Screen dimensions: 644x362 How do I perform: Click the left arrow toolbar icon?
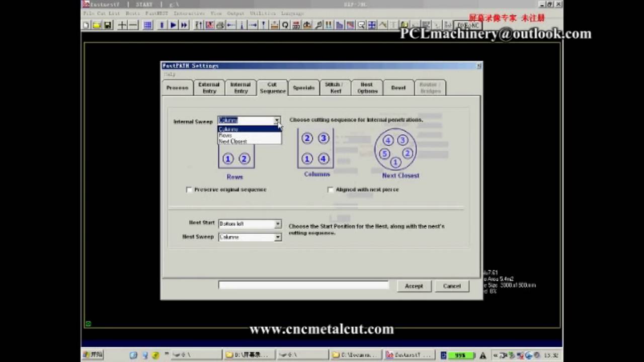pos(231,25)
